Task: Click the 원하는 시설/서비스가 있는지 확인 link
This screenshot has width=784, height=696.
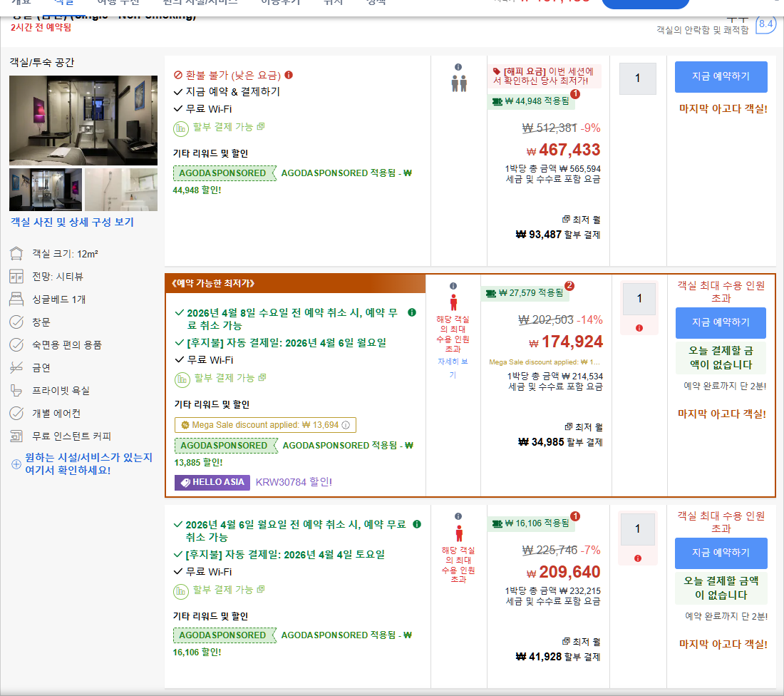Action: click(88, 464)
